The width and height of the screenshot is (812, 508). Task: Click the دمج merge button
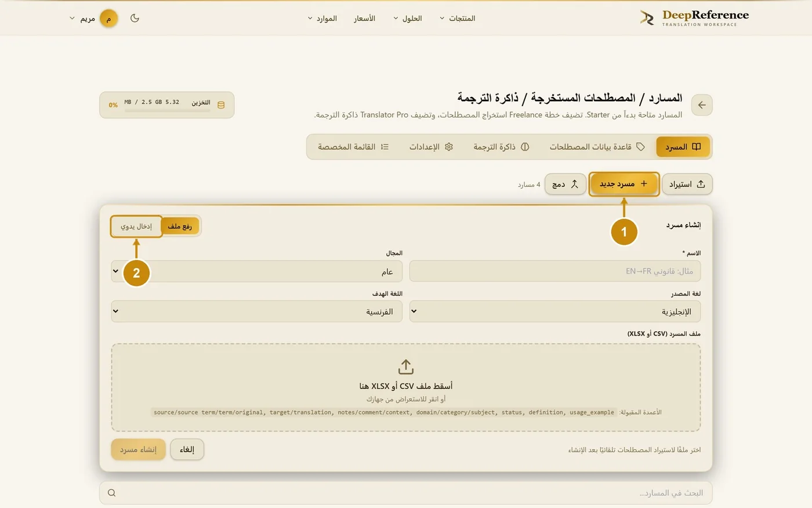point(565,184)
